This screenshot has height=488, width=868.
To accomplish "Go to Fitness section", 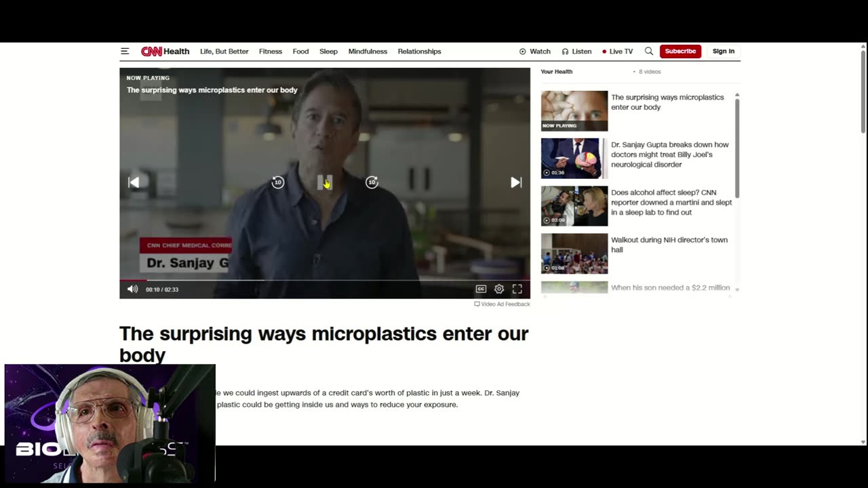I will pos(271,52).
